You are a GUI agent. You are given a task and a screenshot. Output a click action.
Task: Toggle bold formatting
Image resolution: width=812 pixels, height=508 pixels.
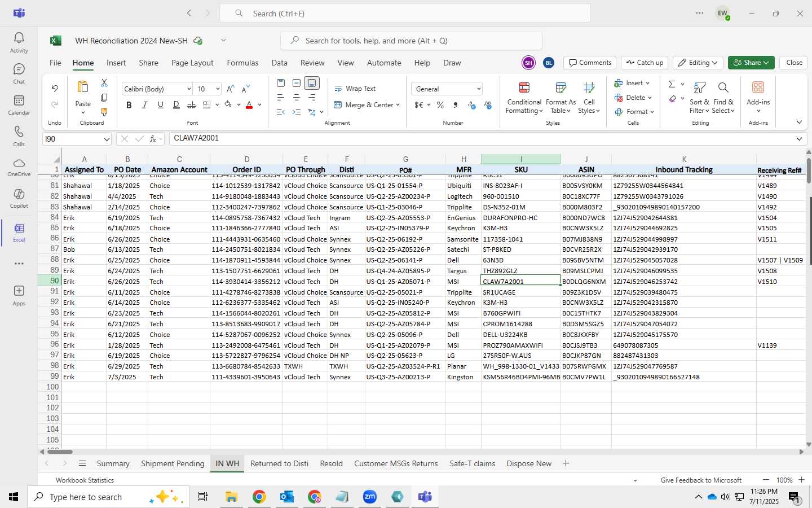129,105
